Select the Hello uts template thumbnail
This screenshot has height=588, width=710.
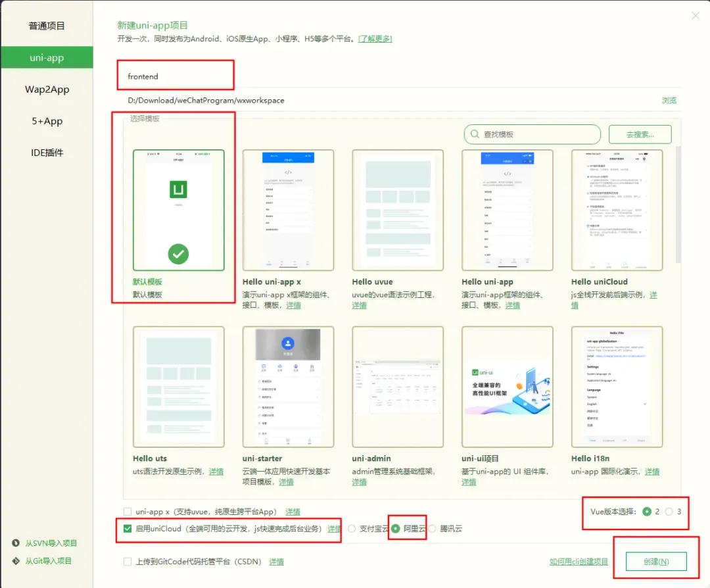coord(178,387)
